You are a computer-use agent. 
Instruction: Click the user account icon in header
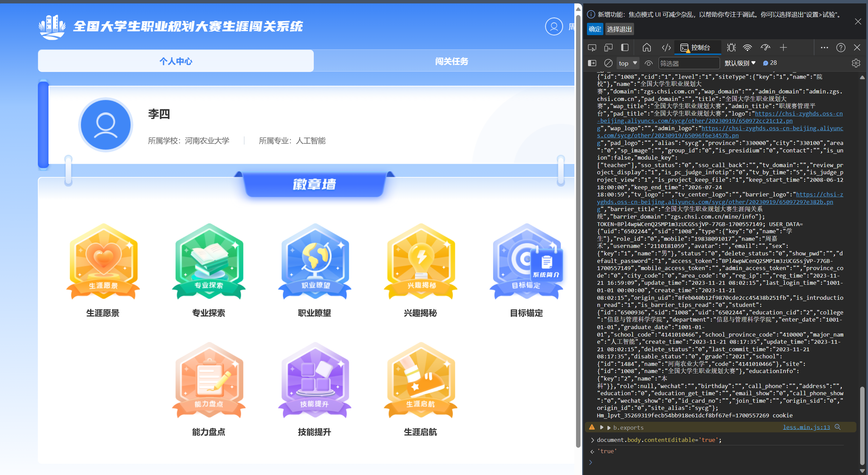click(x=554, y=27)
